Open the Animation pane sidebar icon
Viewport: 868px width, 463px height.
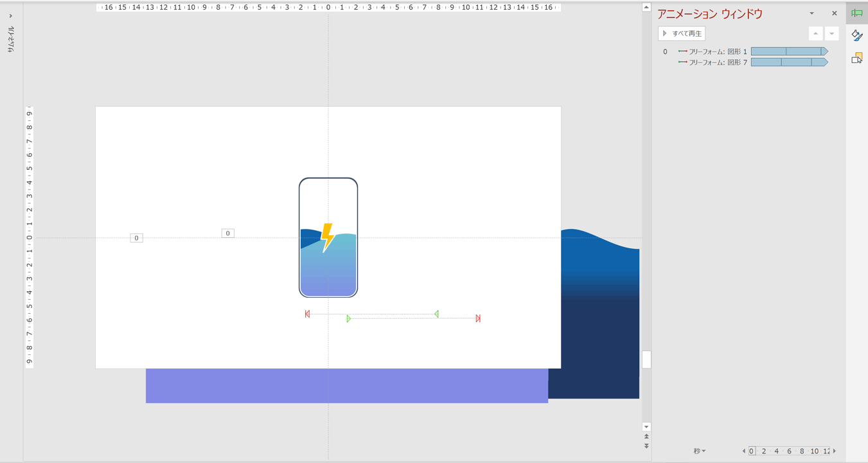(856, 13)
